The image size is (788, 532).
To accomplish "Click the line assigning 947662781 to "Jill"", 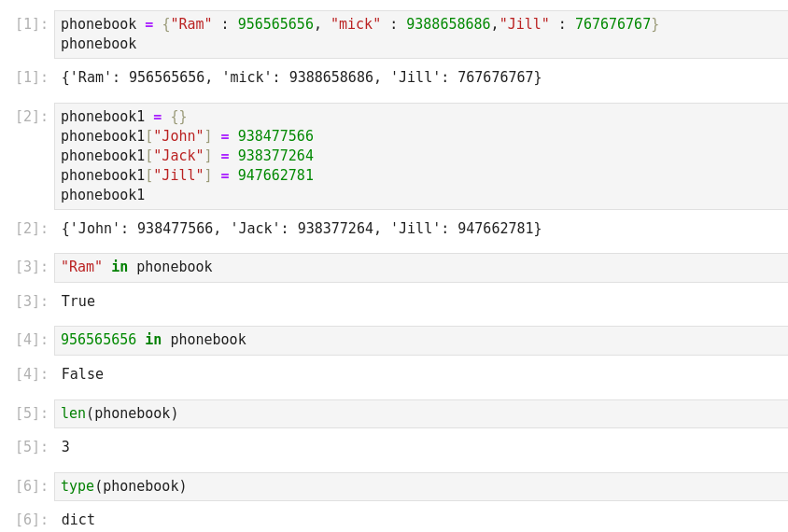I will pos(187,175).
